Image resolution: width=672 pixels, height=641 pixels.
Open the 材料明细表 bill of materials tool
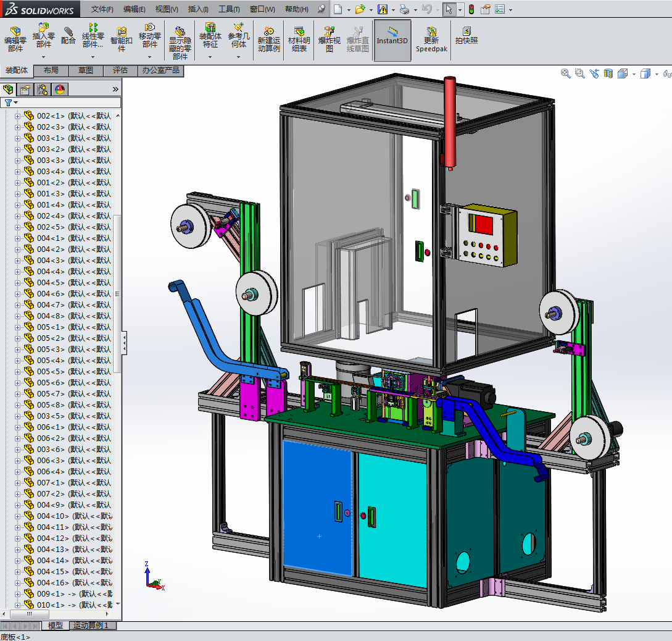[299, 38]
